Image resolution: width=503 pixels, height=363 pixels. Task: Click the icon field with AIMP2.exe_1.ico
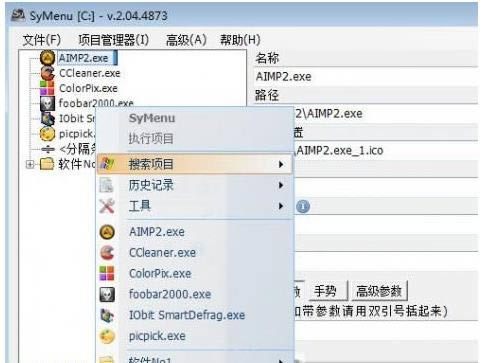click(387, 151)
